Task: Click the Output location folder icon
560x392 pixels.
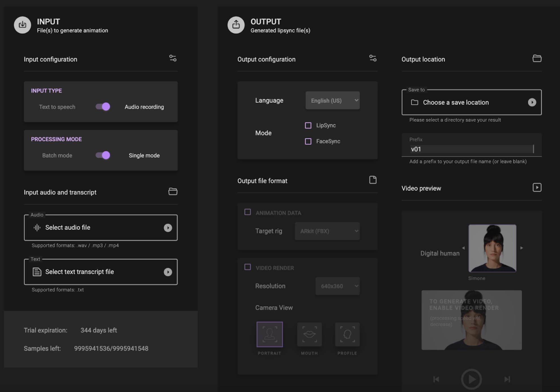Action: (x=537, y=59)
